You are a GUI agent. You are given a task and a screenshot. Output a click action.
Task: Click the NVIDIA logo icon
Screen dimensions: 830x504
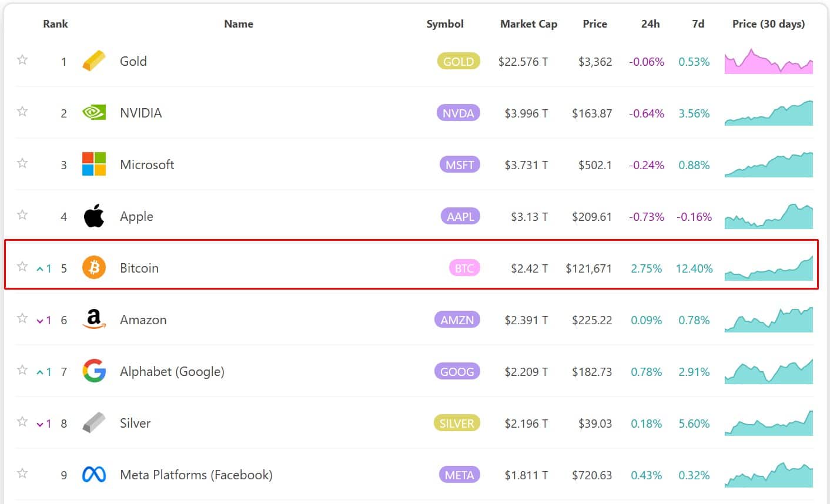click(94, 113)
